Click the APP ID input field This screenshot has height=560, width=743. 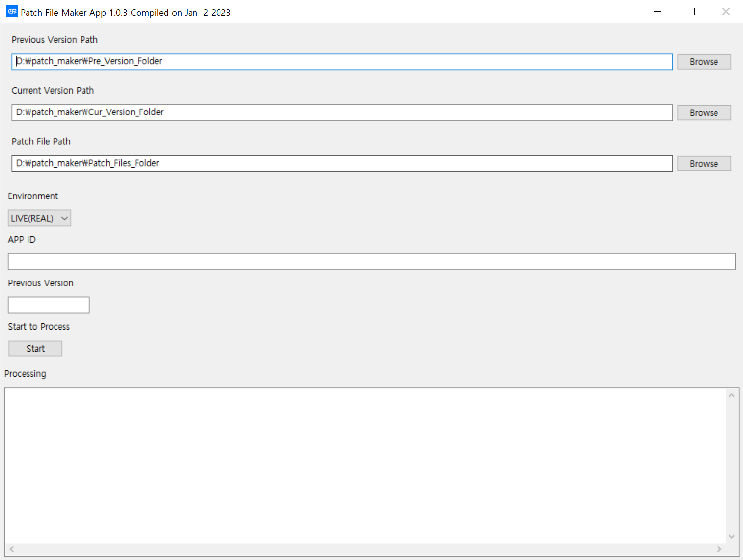tap(371, 261)
